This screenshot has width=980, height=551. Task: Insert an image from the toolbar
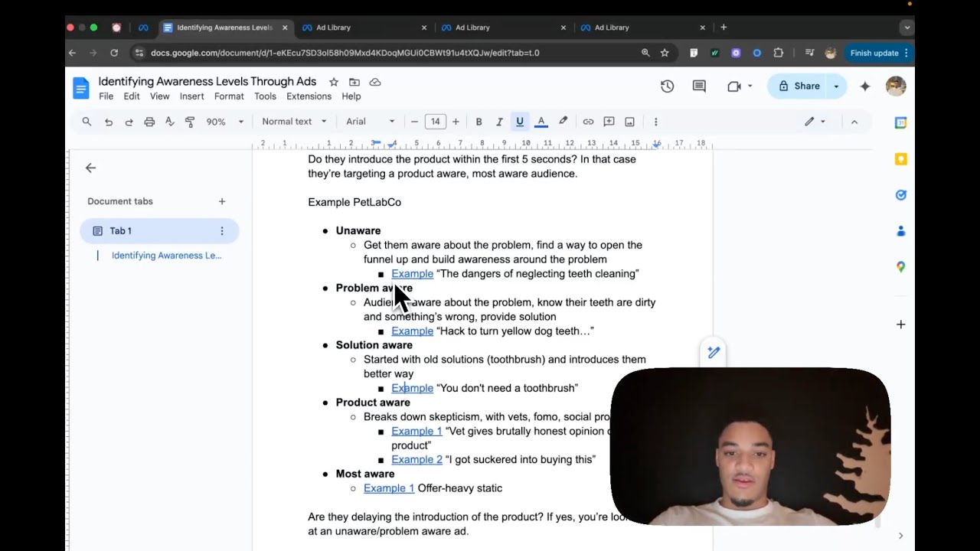[629, 122]
